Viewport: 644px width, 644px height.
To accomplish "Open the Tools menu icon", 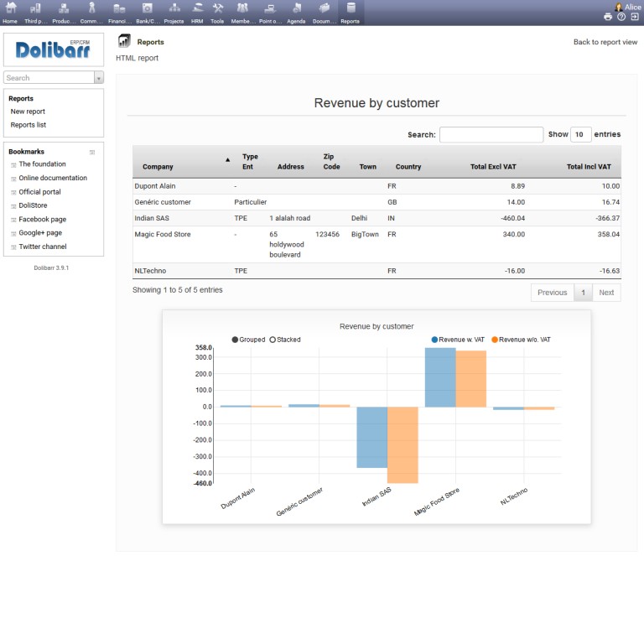I will [217, 8].
